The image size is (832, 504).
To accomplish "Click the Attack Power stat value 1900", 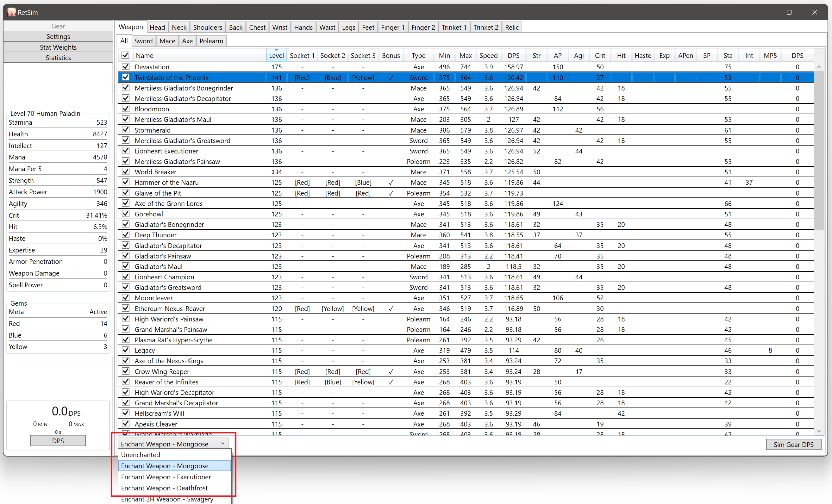I will tap(100, 192).
